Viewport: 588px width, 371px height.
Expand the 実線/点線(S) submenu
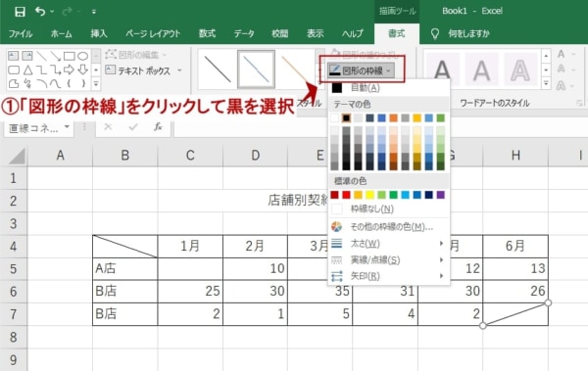(389, 259)
